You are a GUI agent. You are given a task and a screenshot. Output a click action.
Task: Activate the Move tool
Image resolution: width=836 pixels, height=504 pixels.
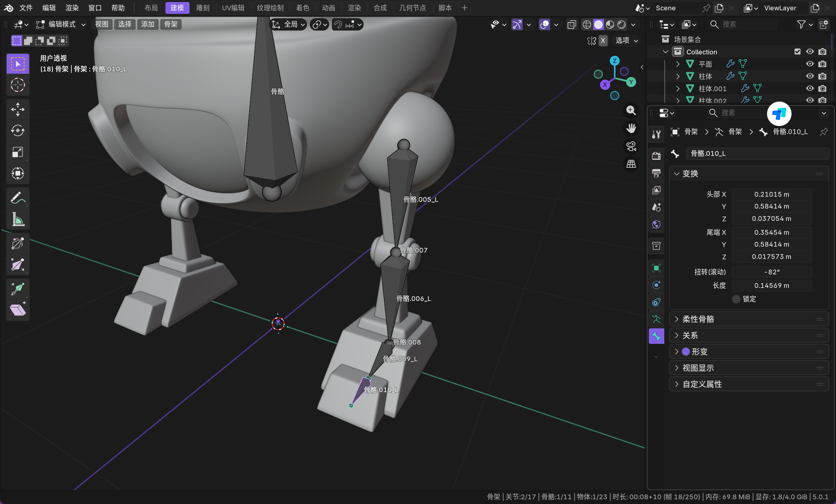18,109
